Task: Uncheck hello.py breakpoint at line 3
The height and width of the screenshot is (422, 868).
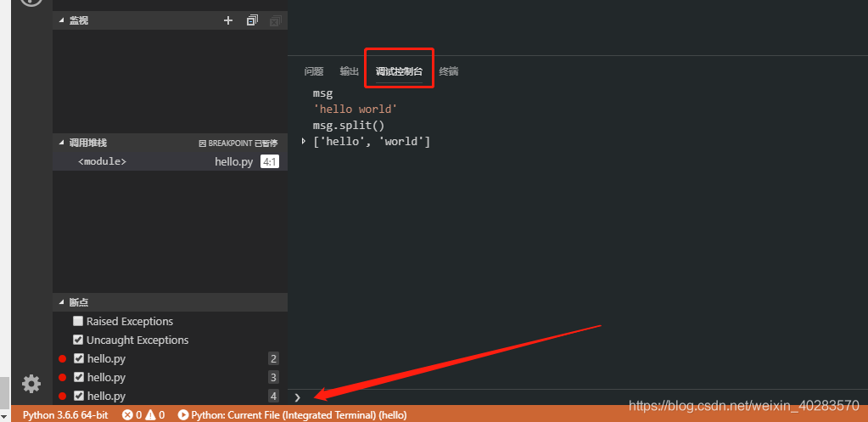Action: point(79,378)
